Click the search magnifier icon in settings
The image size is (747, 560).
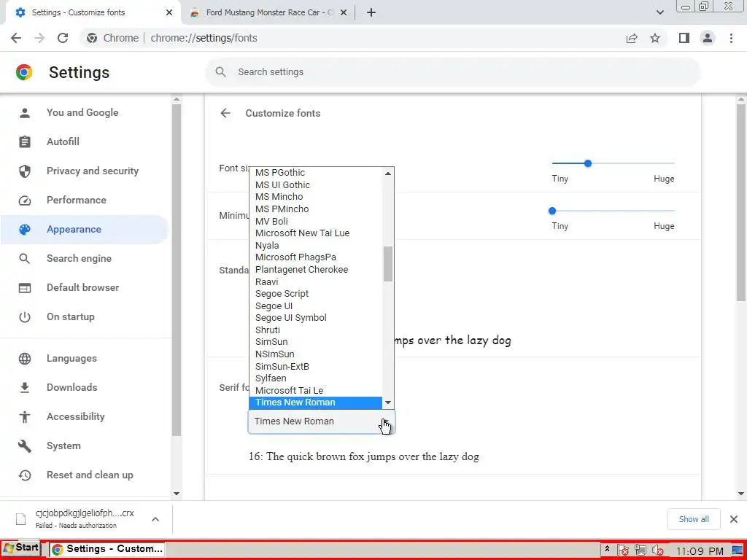pyautogui.click(x=220, y=72)
